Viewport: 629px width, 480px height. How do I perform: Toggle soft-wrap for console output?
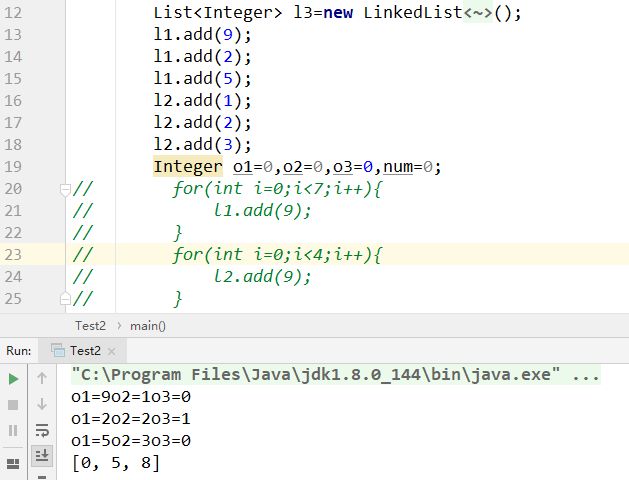(42, 430)
